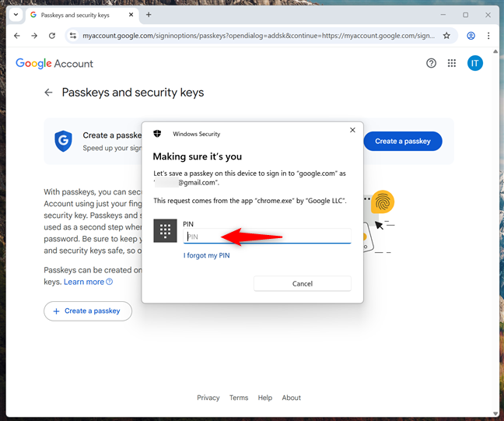Click the page scrollbar up arrow

[x=495, y=51]
